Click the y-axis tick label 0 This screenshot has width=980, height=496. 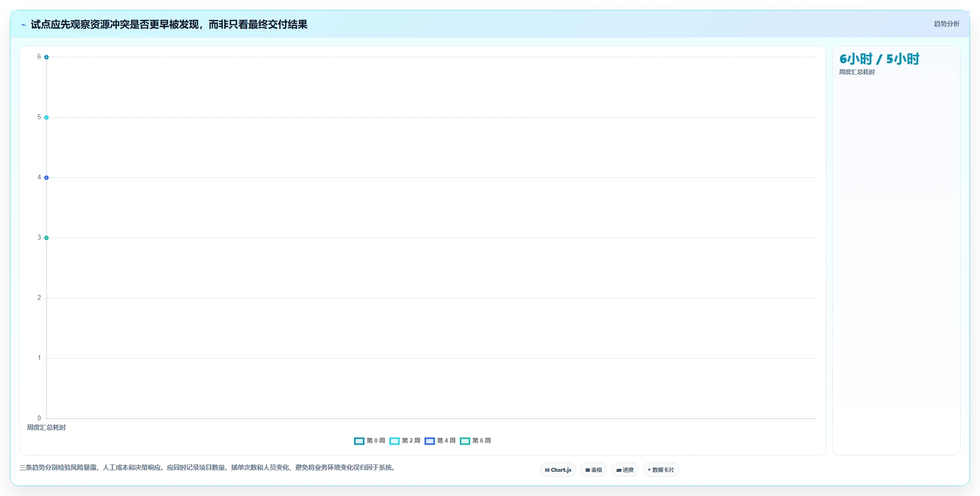point(39,418)
